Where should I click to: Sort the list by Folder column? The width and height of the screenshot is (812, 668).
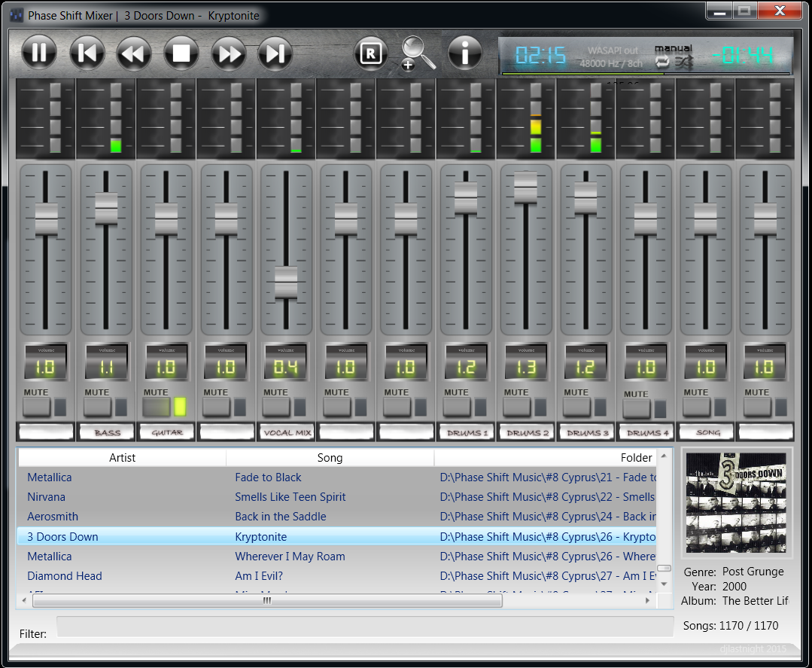[546, 458]
